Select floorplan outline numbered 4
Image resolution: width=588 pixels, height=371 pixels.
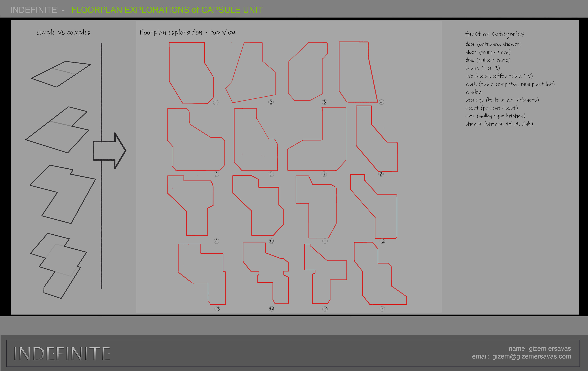[358, 72]
